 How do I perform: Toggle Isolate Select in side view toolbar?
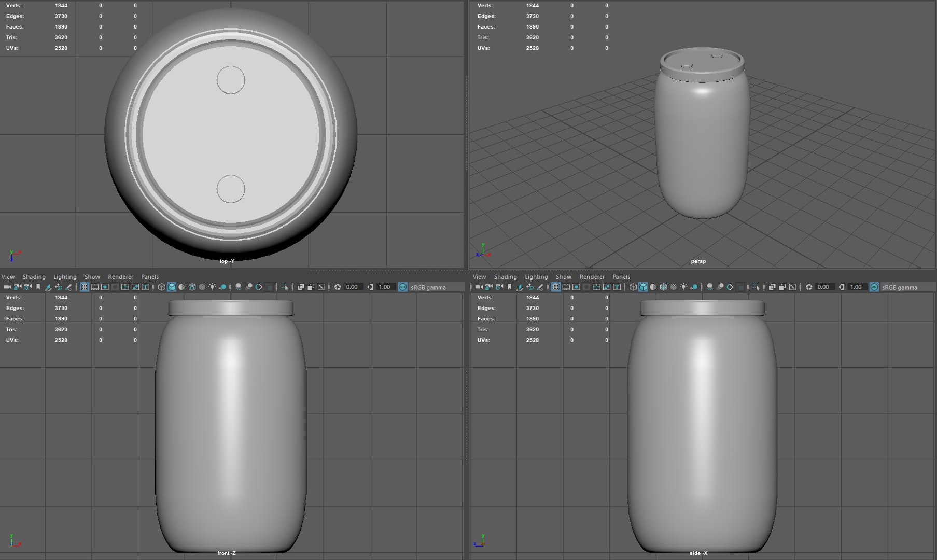(756, 287)
